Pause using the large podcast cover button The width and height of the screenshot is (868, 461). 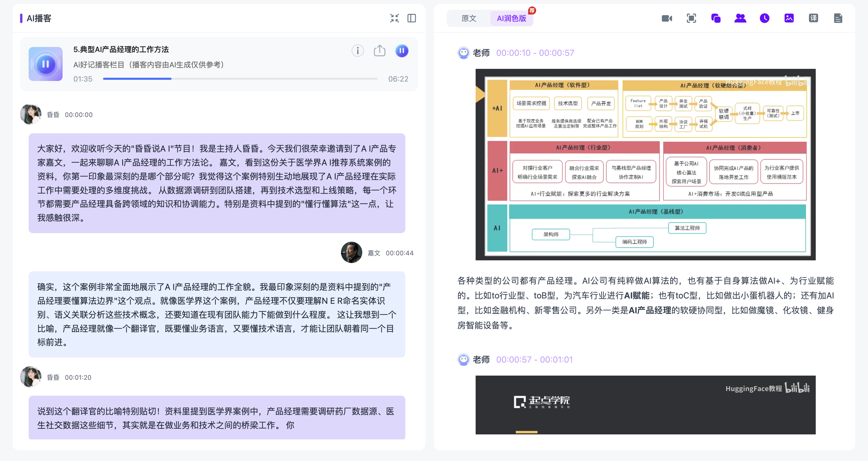tap(45, 64)
